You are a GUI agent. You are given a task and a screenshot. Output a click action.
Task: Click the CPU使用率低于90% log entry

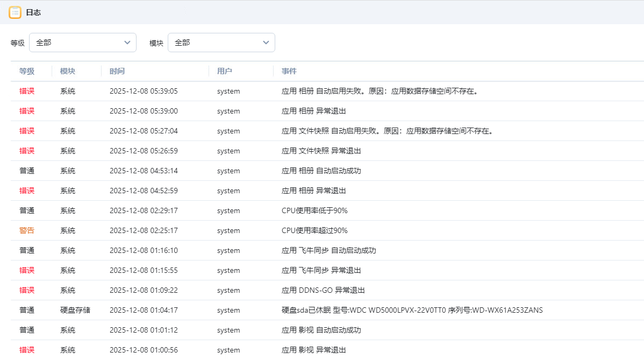[x=314, y=210]
